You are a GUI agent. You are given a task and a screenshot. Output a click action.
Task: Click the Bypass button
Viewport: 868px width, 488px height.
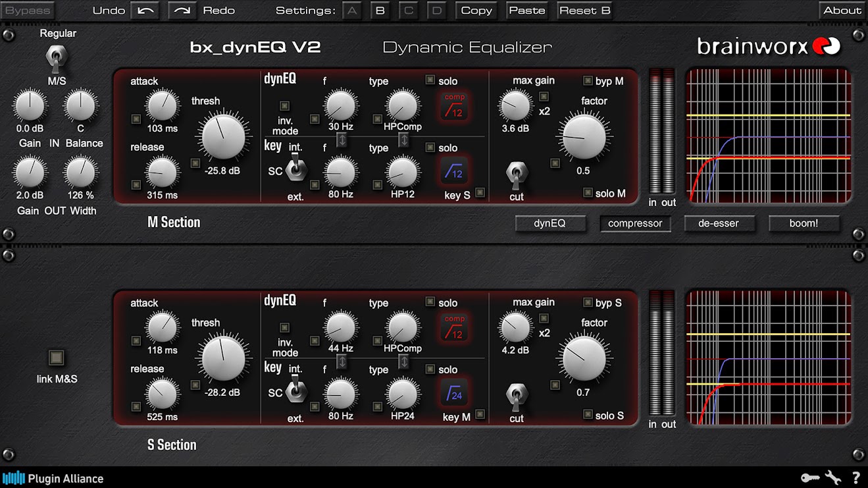pyautogui.click(x=28, y=10)
